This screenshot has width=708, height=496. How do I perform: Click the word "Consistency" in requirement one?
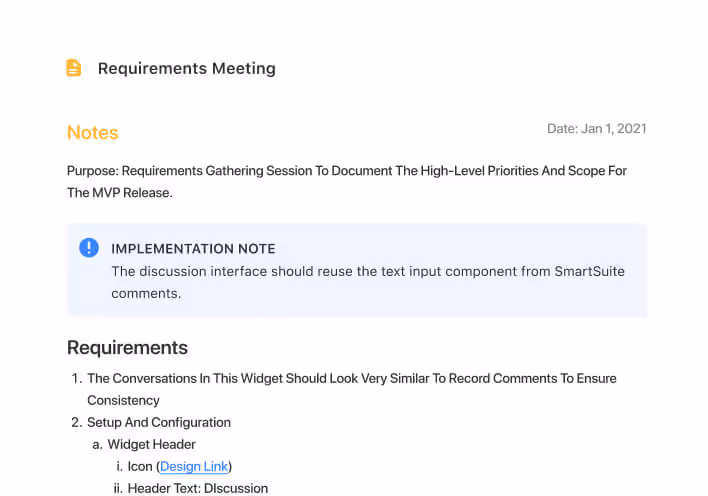click(123, 400)
